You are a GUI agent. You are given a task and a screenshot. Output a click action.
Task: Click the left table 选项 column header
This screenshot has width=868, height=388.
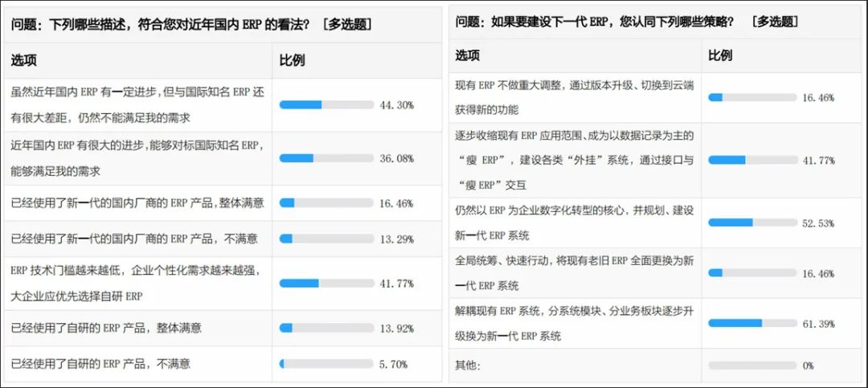click(24, 60)
